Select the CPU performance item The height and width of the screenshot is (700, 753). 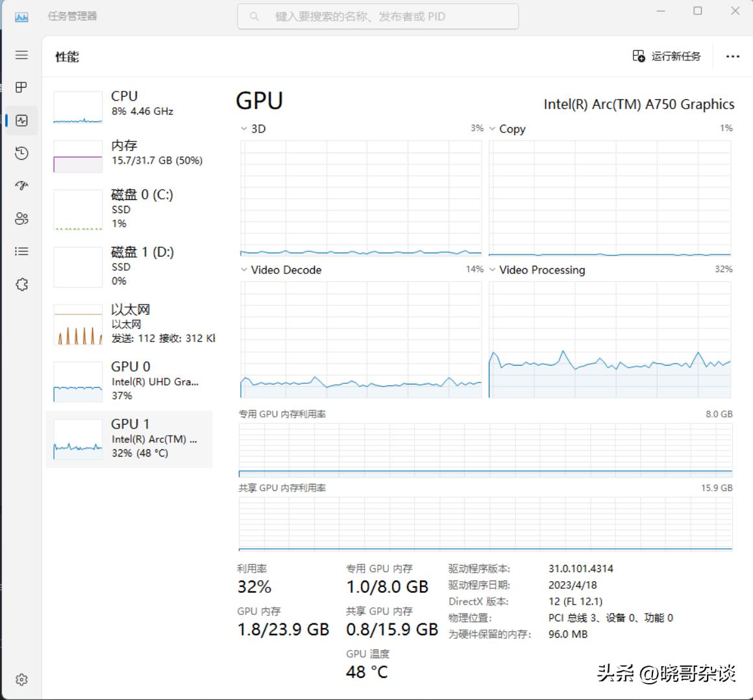(x=129, y=107)
